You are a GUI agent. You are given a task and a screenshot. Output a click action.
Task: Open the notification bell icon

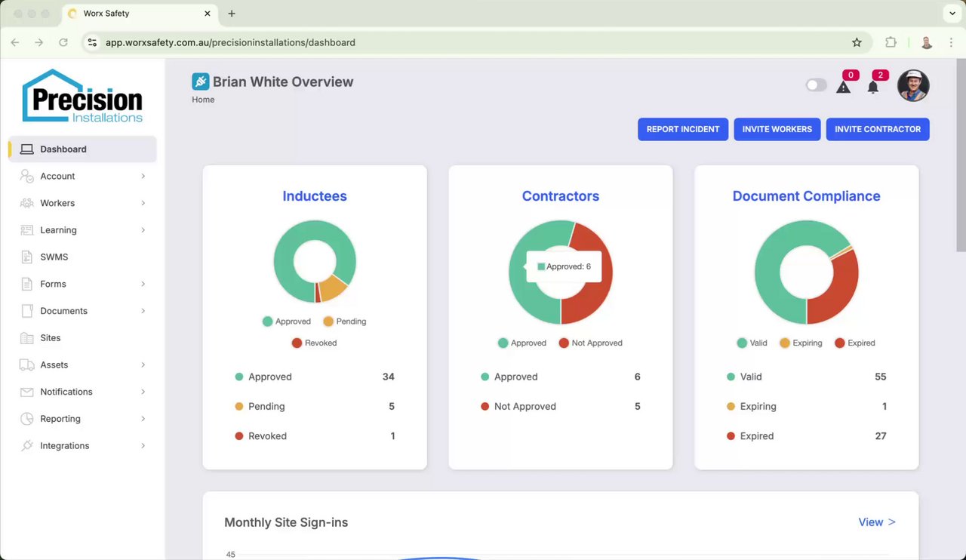click(873, 86)
